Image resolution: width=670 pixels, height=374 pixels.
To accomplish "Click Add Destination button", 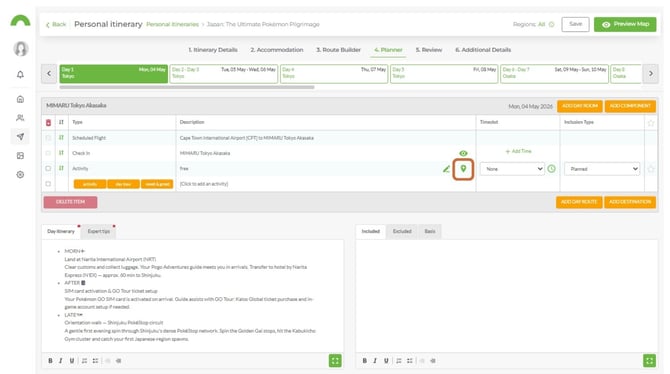I will coord(630,202).
